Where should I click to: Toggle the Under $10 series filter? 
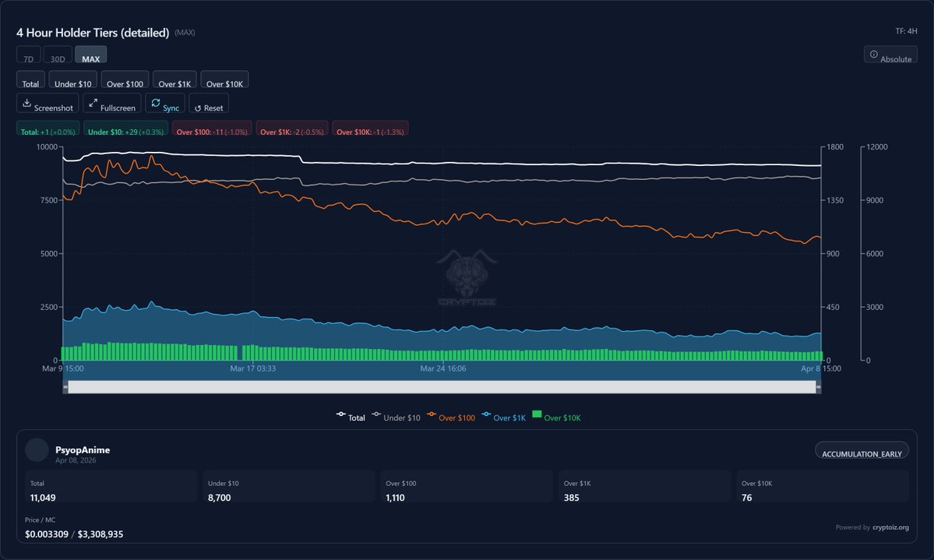[x=73, y=83]
